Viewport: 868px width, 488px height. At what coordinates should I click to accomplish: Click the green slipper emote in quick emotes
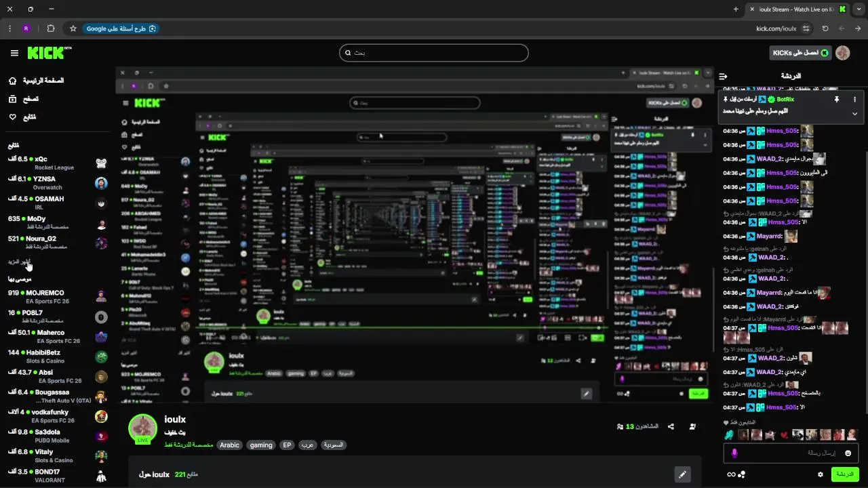click(x=729, y=434)
